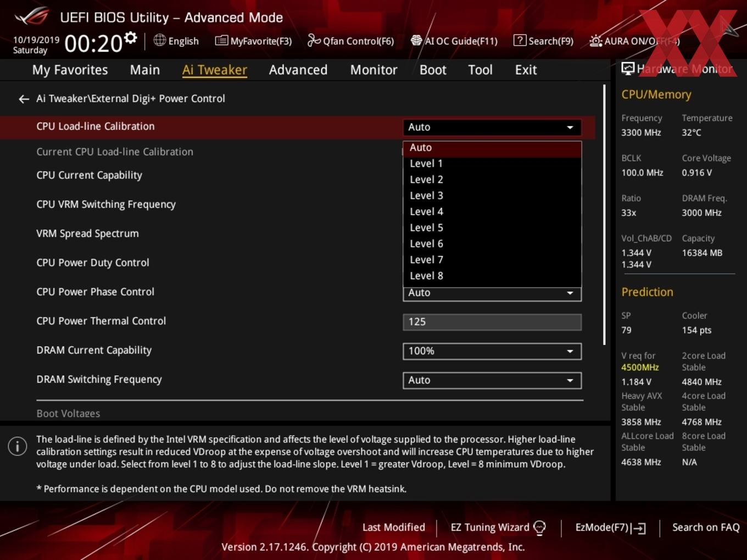Click the settings list vertical scrollbar
The width and height of the screenshot is (747, 560).
[x=604, y=215]
